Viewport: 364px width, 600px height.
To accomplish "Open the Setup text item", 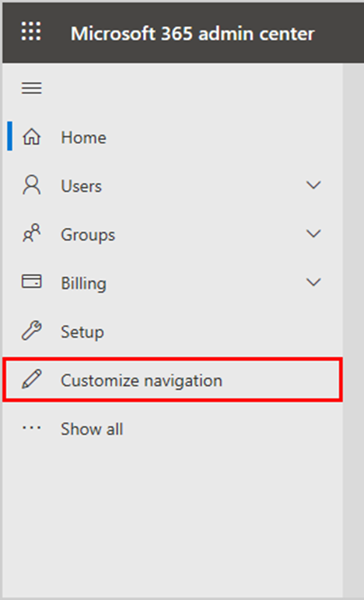I will [x=82, y=332].
